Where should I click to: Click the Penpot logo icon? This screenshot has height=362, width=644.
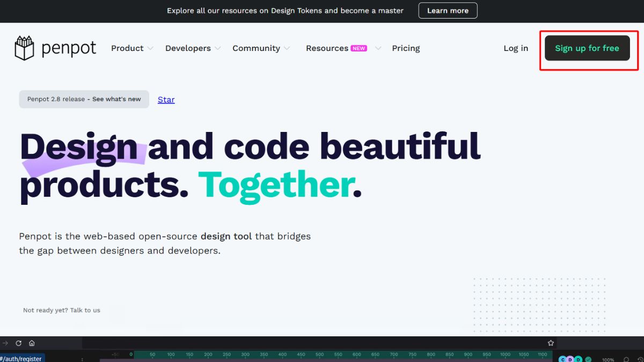click(24, 48)
